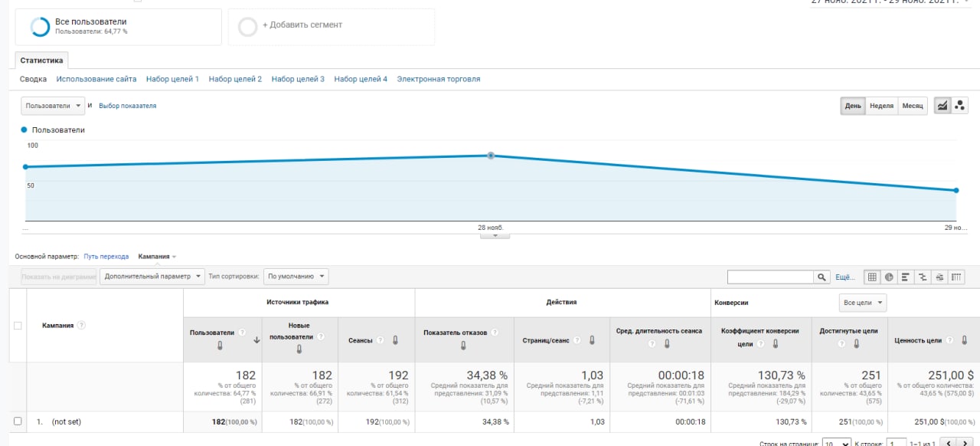The image size is (980, 446).
Task: Focus the К строке row number field
Action: click(897, 443)
